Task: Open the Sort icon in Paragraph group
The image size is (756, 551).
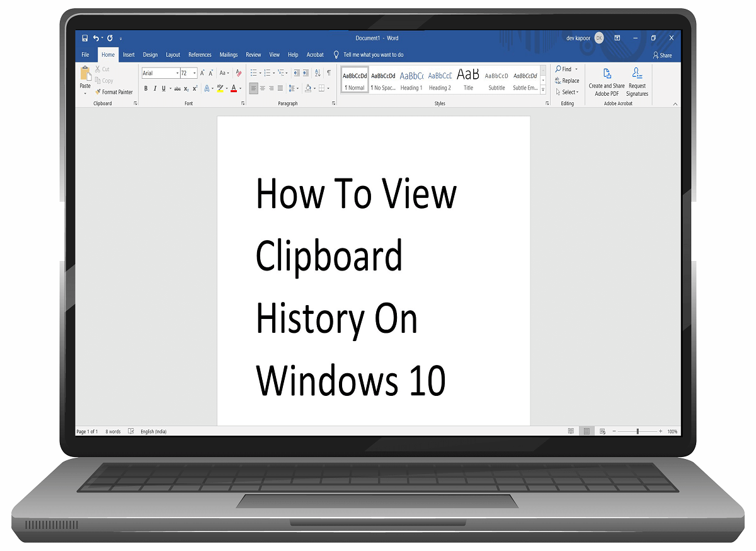Action: 318,72
